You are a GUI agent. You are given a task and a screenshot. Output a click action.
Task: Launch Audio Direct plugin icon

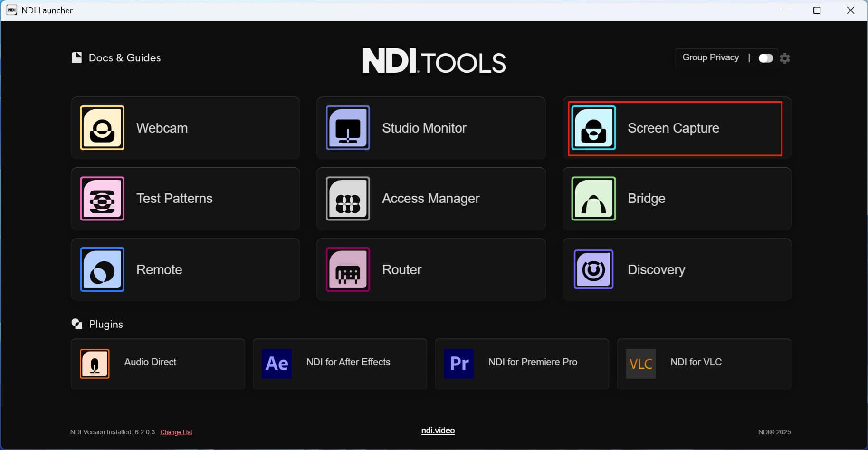[x=95, y=364]
